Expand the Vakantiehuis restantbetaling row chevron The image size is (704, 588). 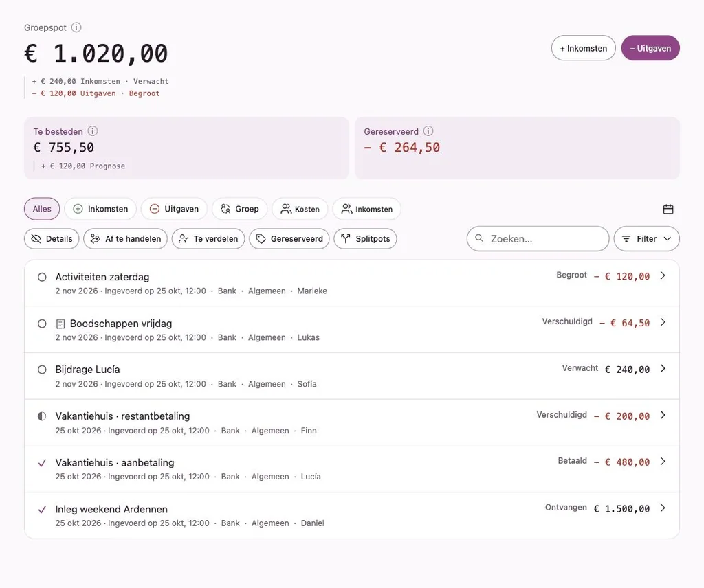[663, 416]
